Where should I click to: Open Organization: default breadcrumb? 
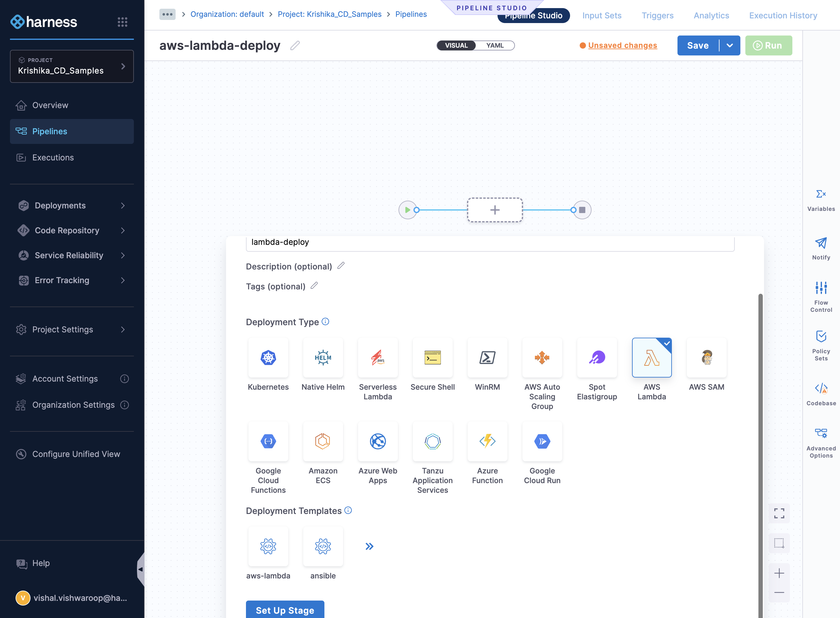click(x=227, y=14)
